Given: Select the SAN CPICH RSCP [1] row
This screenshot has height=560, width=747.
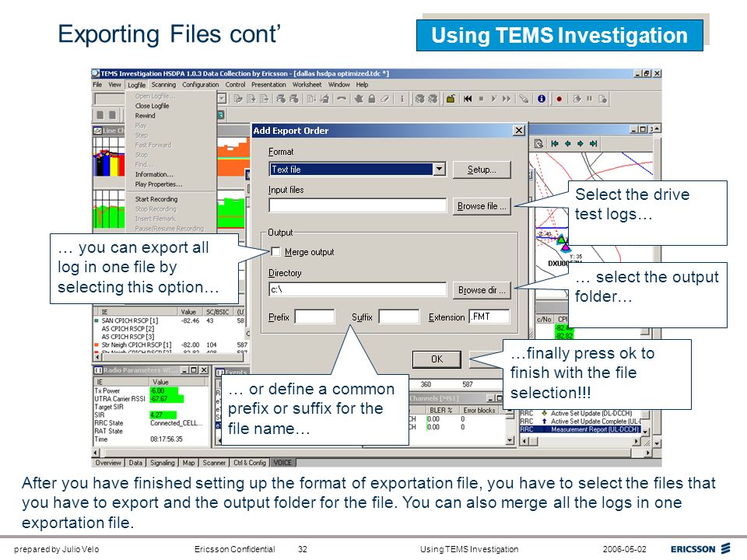Looking at the screenshot, I should [x=170, y=320].
